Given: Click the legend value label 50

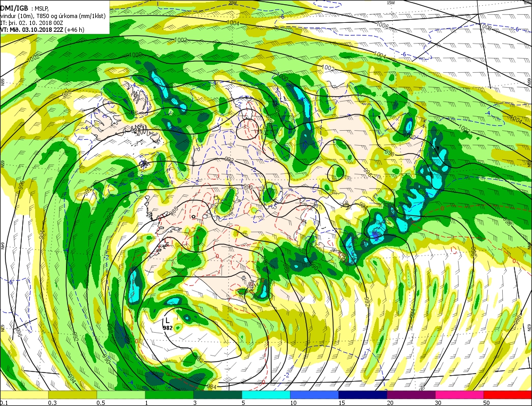Looking at the screenshot, I should (486, 403).
